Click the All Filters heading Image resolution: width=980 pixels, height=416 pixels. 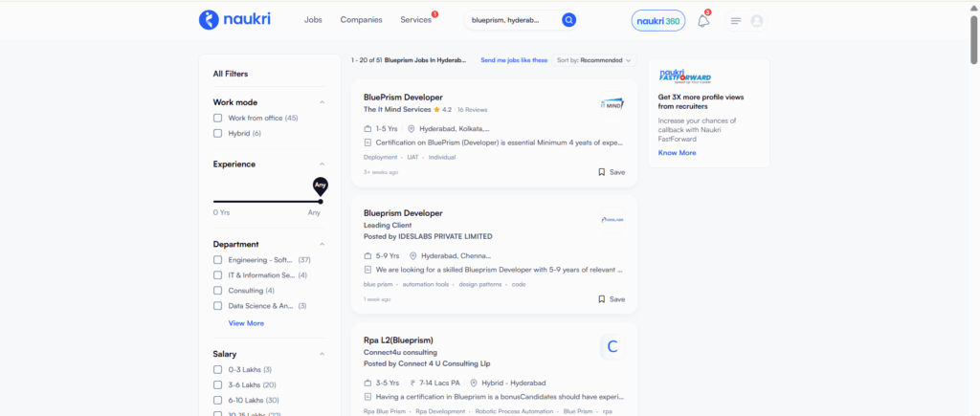click(x=231, y=74)
